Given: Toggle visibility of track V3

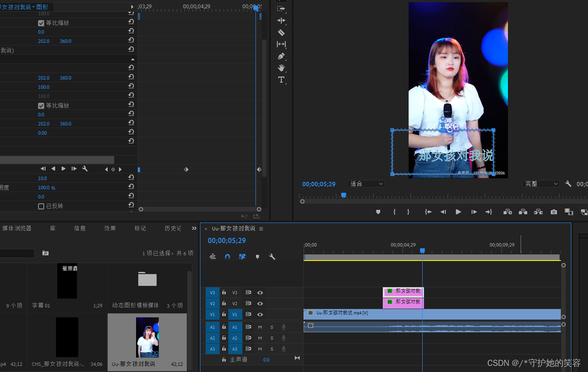Looking at the screenshot, I should pyautogui.click(x=260, y=292).
